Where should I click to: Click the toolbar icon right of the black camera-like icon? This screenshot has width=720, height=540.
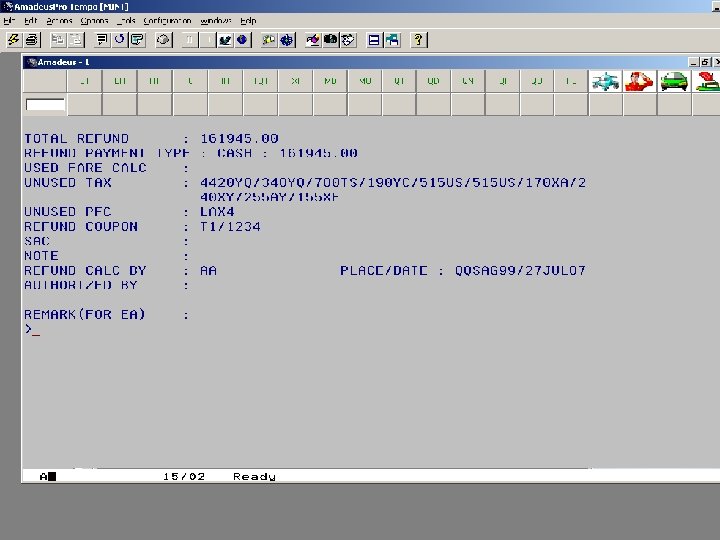348,40
